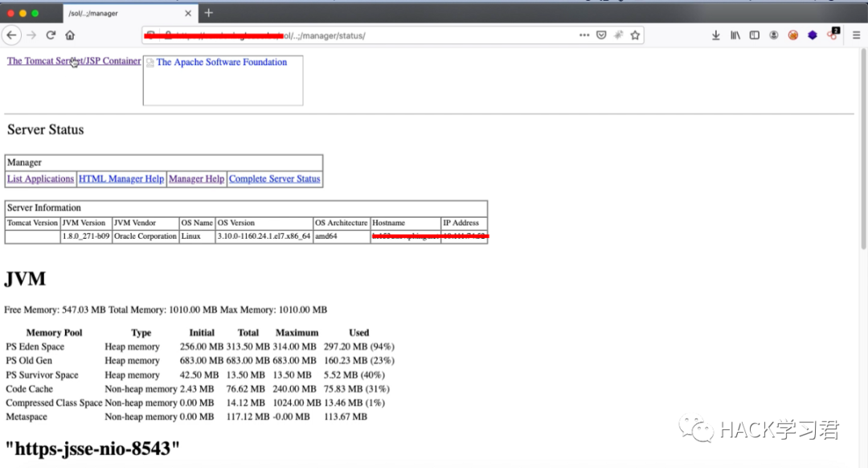This screenshot has width=868, height=468.
Task: Open the browser home page
Action: click(70, 35)
